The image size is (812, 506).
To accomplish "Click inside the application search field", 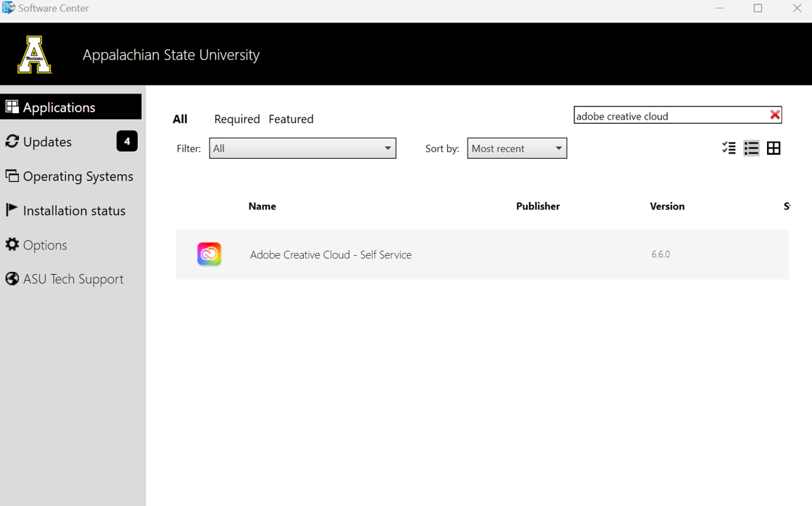I will click(668, 116).
